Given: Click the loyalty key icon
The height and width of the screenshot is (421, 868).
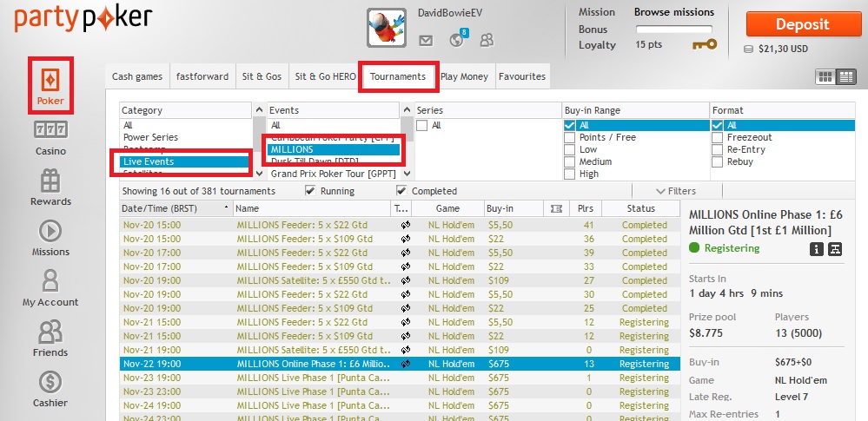Looking at the screenshot, I should click(x=705, y=44).
